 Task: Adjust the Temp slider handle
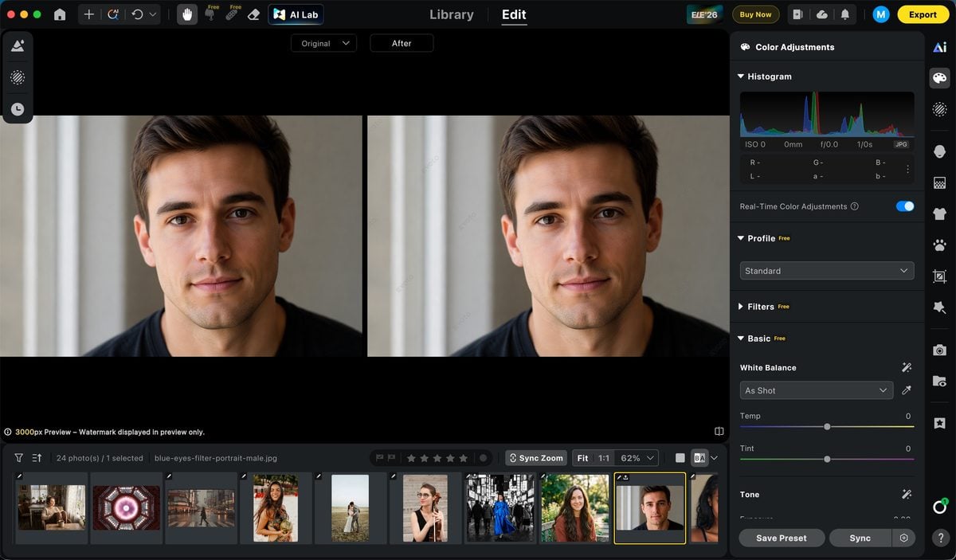[x=827, y=427]
